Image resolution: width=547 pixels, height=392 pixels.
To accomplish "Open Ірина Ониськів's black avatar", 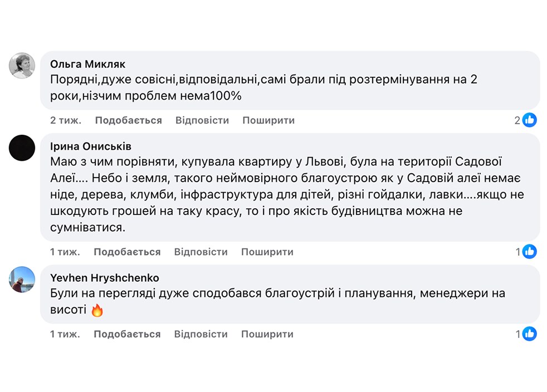I will pyautogui.click(x=22, y=148).
